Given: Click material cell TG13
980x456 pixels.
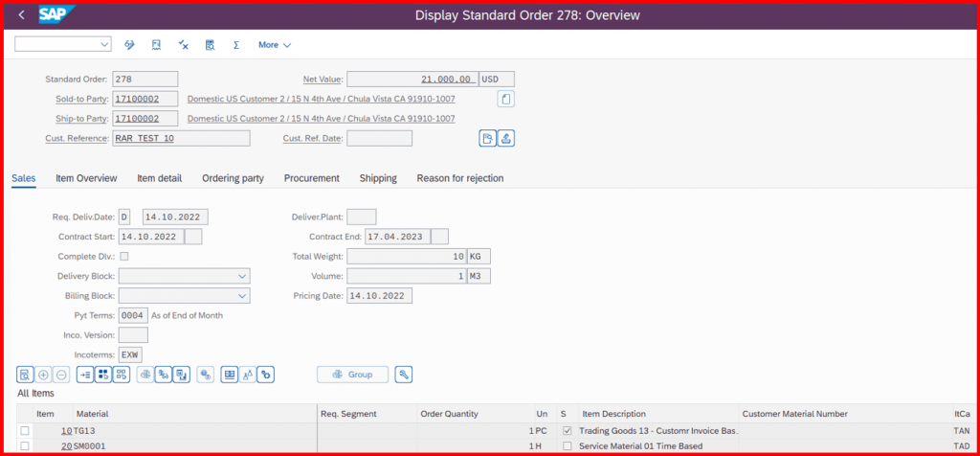Looking at the screenshot, I should click(195, 430).
